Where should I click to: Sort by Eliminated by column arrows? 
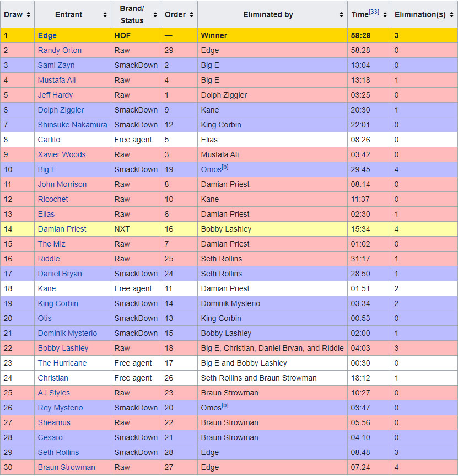(x=341, y=14)
